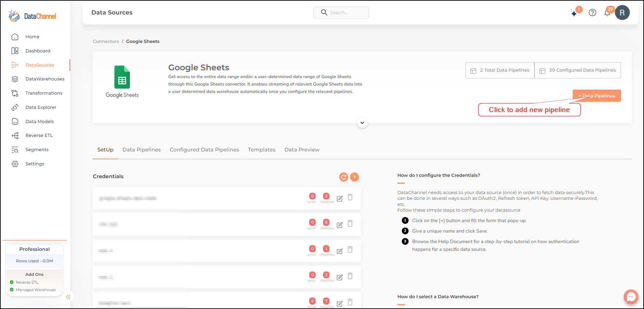Open the Configured Data Pipelines tab
Screen dimensions: 644x309
point(204,150)
